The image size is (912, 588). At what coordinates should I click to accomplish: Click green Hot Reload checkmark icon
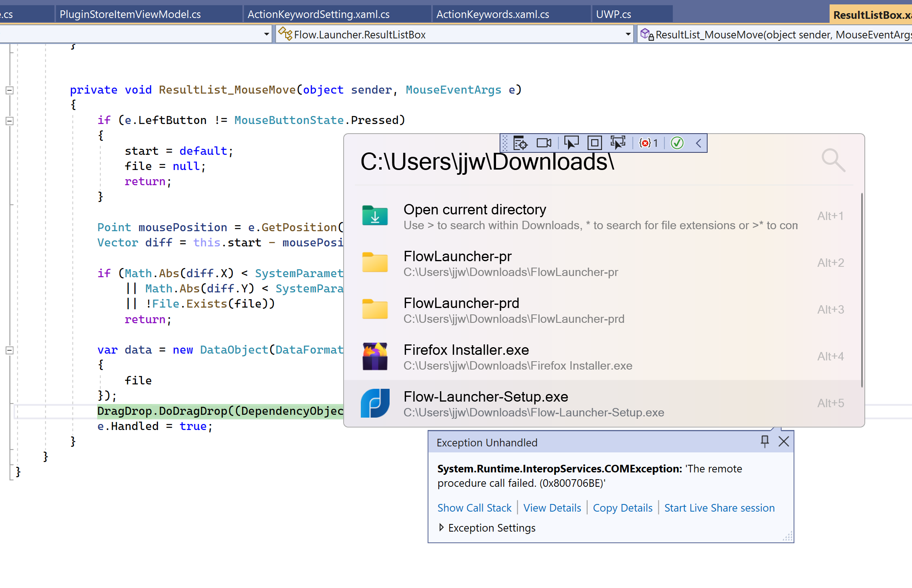coord(677,143)
